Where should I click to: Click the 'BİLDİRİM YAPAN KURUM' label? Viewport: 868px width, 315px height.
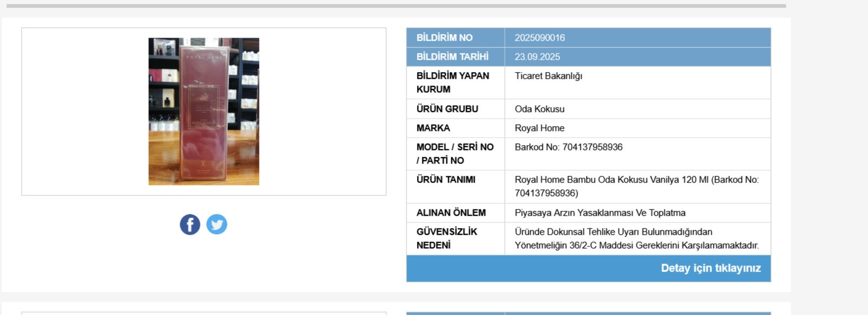pos(453,82)
